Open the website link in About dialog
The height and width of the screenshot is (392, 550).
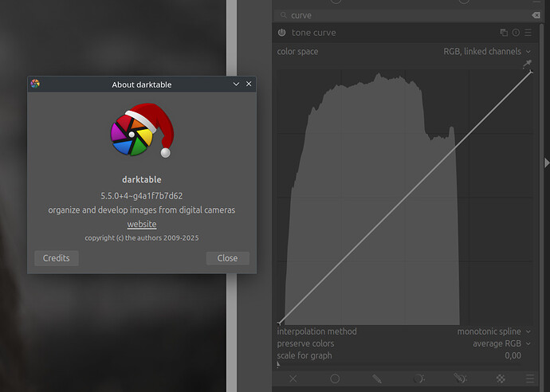pyautogui.click(x=142, y=224)
